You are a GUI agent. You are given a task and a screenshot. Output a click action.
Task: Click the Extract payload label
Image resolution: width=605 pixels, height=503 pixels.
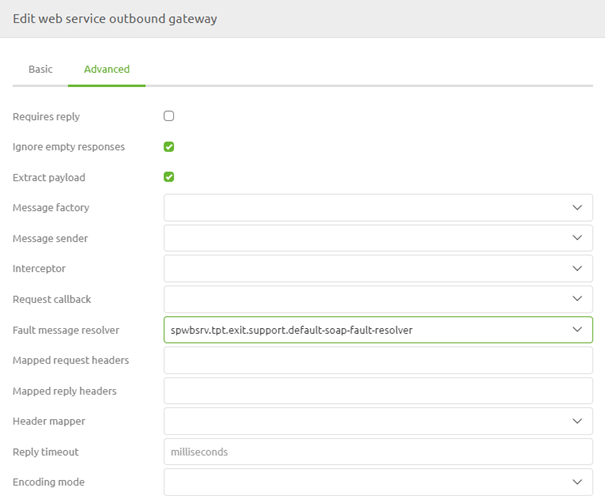(x=49, y=177)
